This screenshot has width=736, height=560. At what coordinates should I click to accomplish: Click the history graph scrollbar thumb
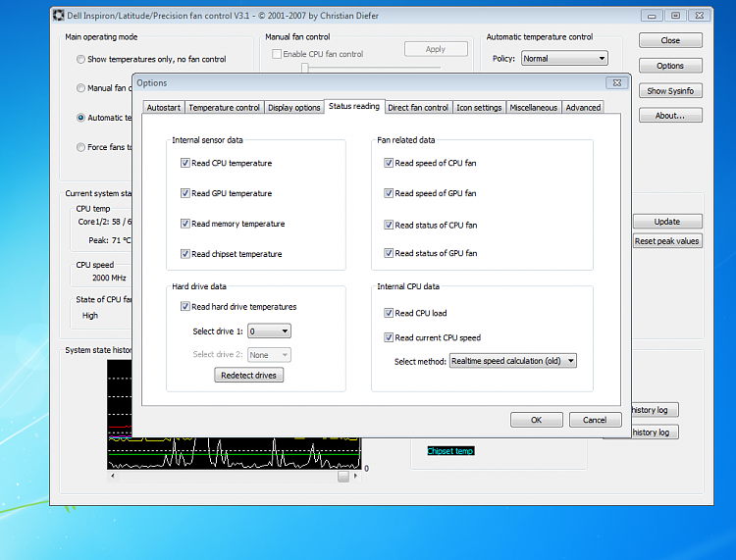point(343,476)
